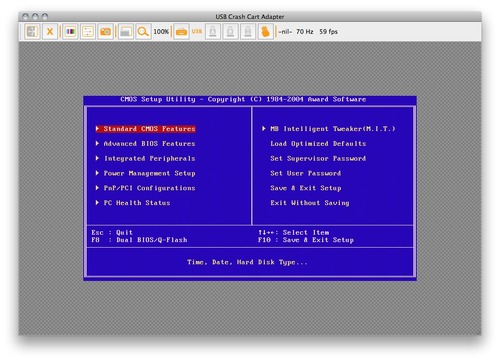500x361 pixels.
Task: Choose Exit Without Saving
Action: [x=310, y=203]
